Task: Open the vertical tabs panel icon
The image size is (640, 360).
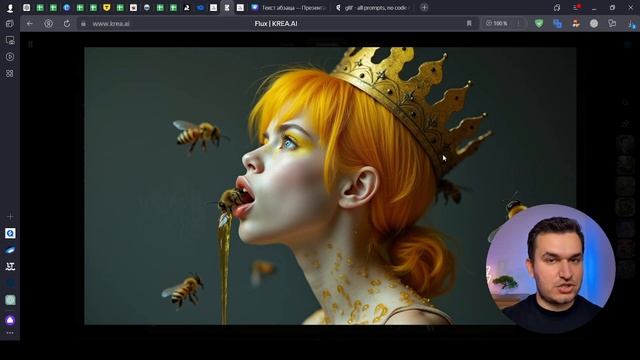Action: [x=10, y=24]
